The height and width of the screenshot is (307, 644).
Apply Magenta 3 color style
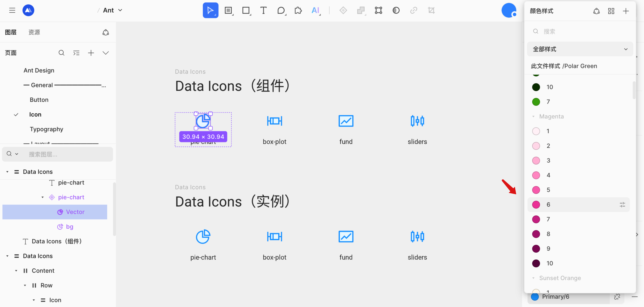pos(578,161)
